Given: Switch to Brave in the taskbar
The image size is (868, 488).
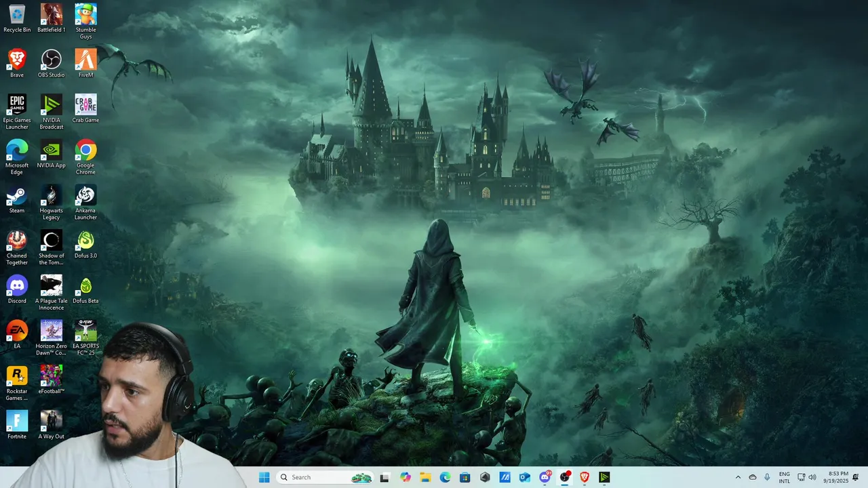Looking at the screenshot, I should (x=584, y=477).
